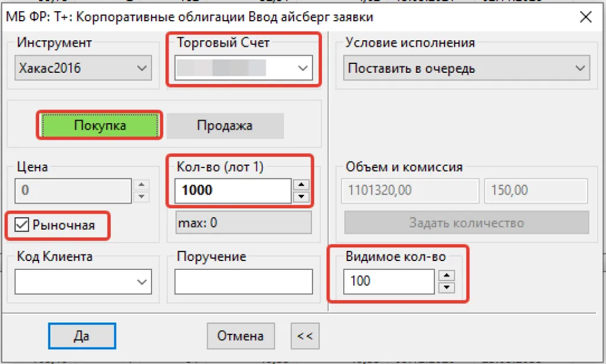
Task: Expand the Торговый Счет dropdown
Action: point(302,69)
